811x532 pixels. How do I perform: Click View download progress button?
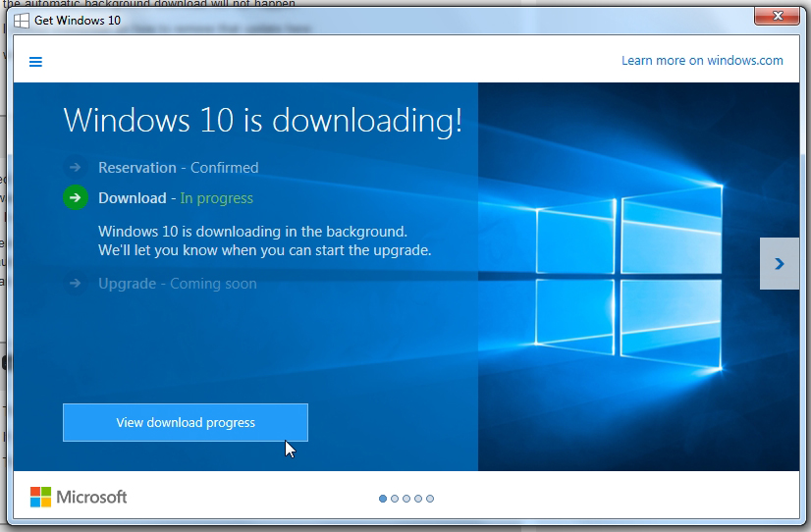pos(186,422)
